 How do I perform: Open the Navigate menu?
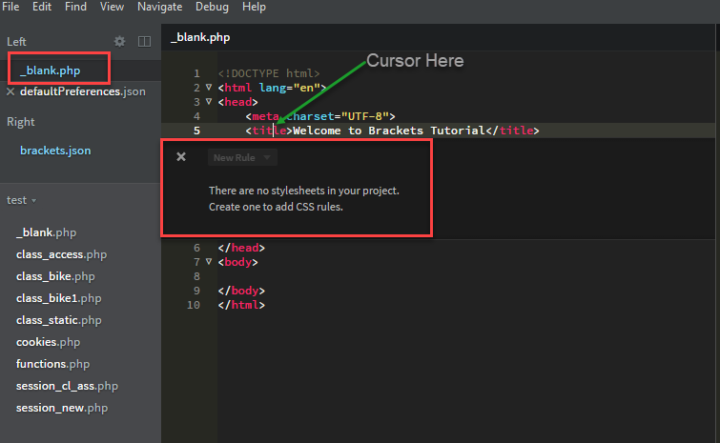(159, 7)
